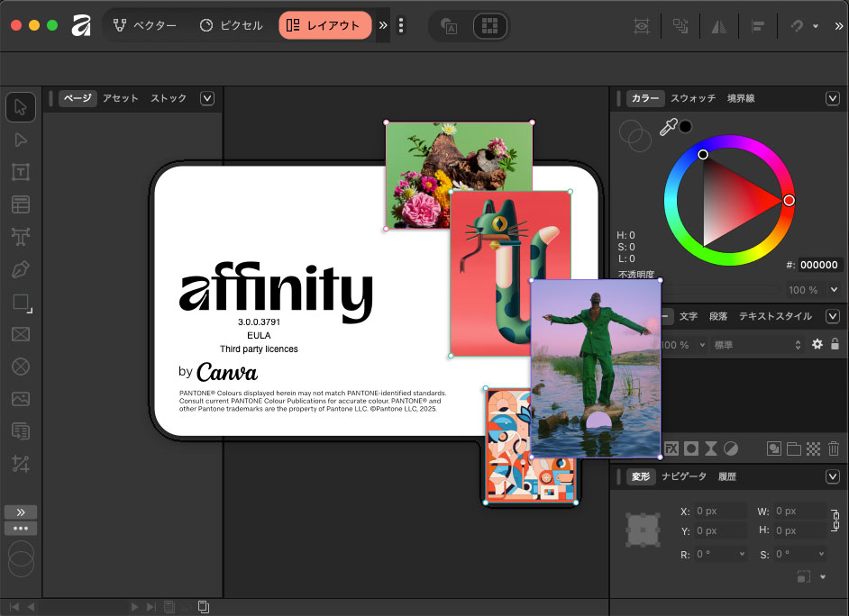849x616 pixels.
Task: Select the Frame Text tool
Action: (x=21, y=172)
